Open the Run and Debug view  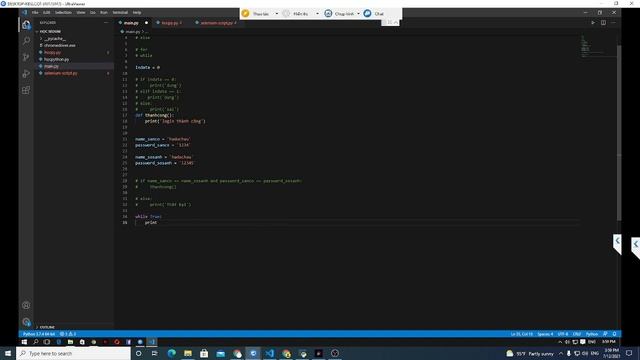tap(26, 74)
